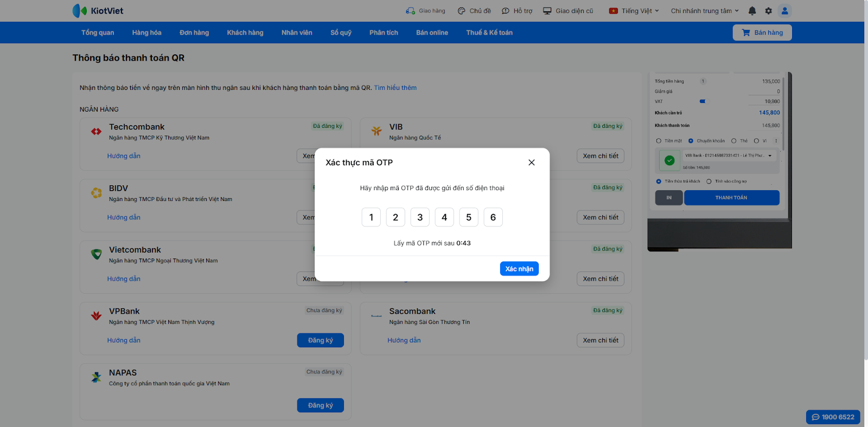
Task: Open Techcombank's Hướng dẫn link
Action: pos(124,156)
